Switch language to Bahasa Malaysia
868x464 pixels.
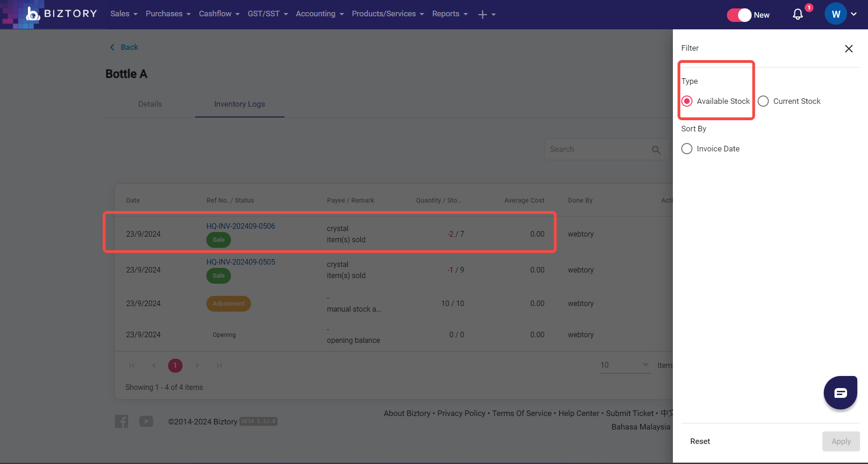coord(641,427)
